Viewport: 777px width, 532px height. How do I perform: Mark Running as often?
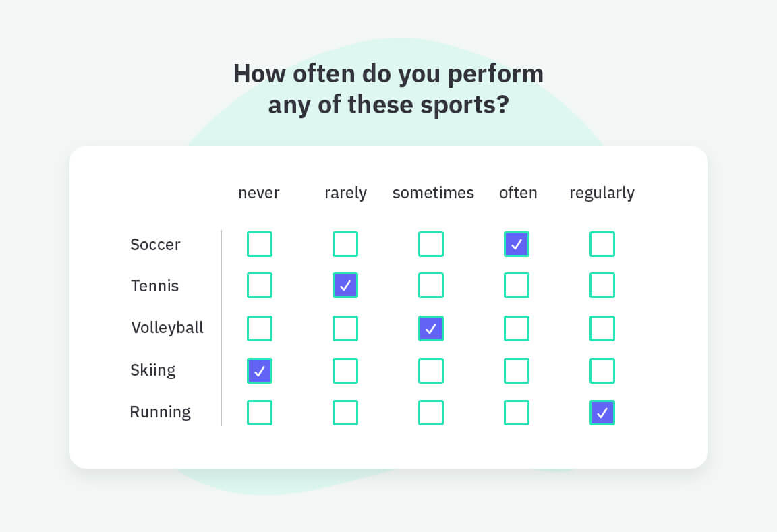click(517, 413)
